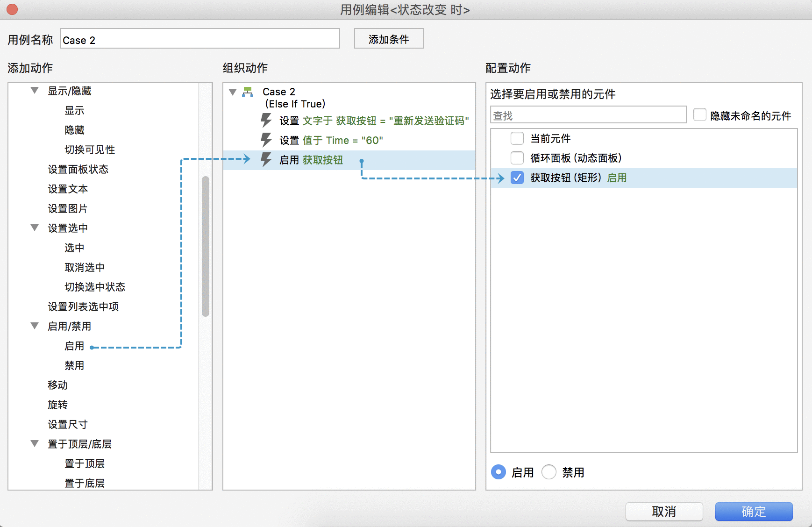
Task: Click the 查找 search field
Action: coord(588,115)
